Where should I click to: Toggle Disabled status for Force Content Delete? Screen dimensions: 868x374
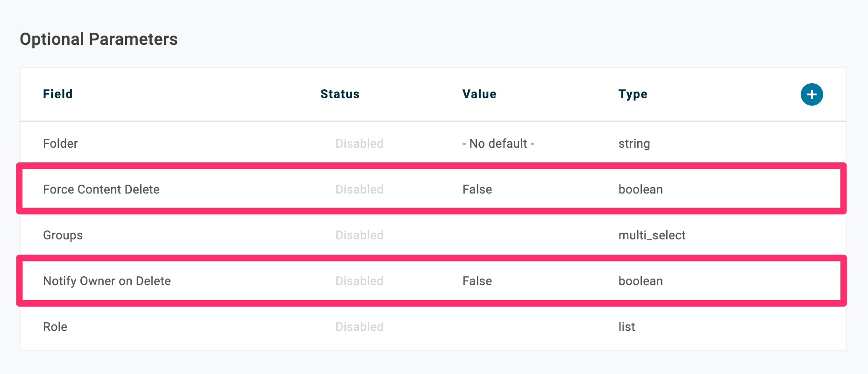[x=359, y=189]
